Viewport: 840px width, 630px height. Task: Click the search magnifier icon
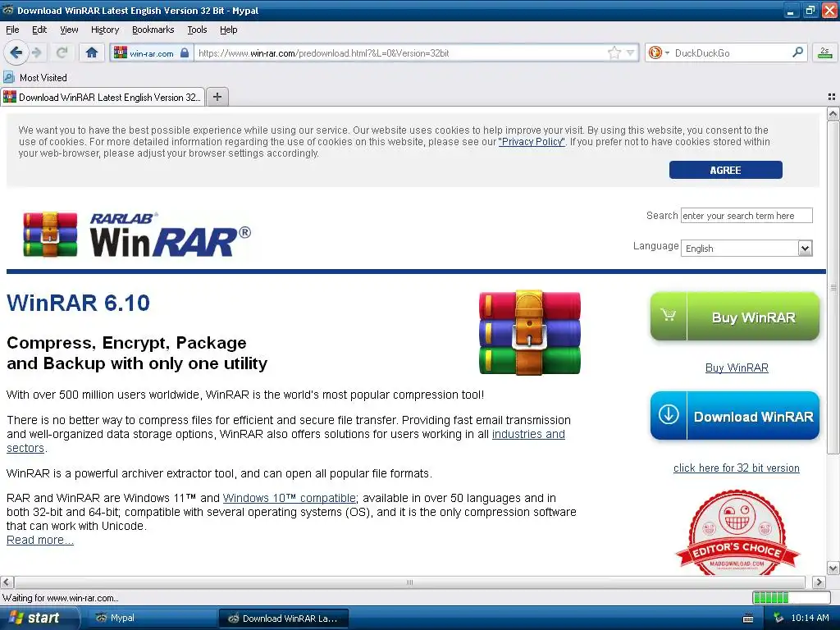click(797, 52)
